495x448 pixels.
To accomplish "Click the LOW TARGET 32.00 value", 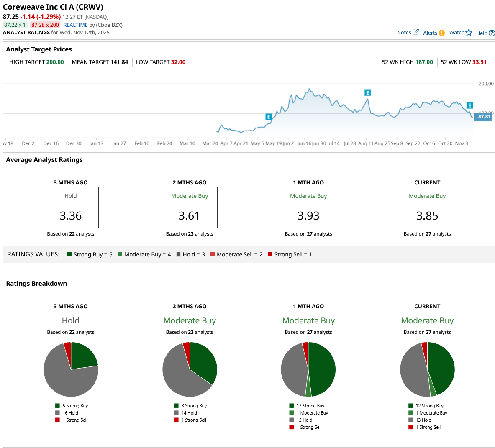I will tap(178, 62).
